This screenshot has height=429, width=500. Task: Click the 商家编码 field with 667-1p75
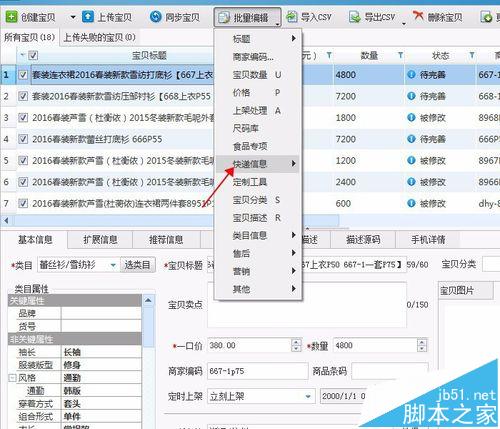tap(257, 371)
